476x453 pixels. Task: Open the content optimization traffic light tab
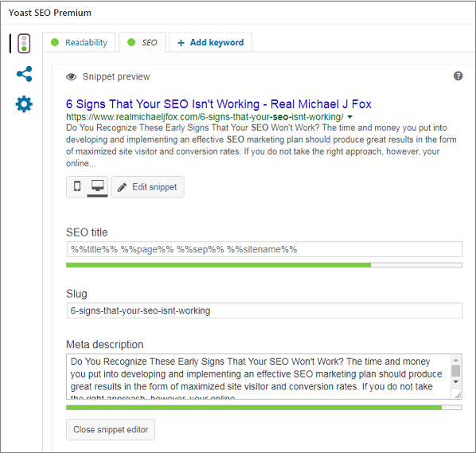[x=24, y=44]
